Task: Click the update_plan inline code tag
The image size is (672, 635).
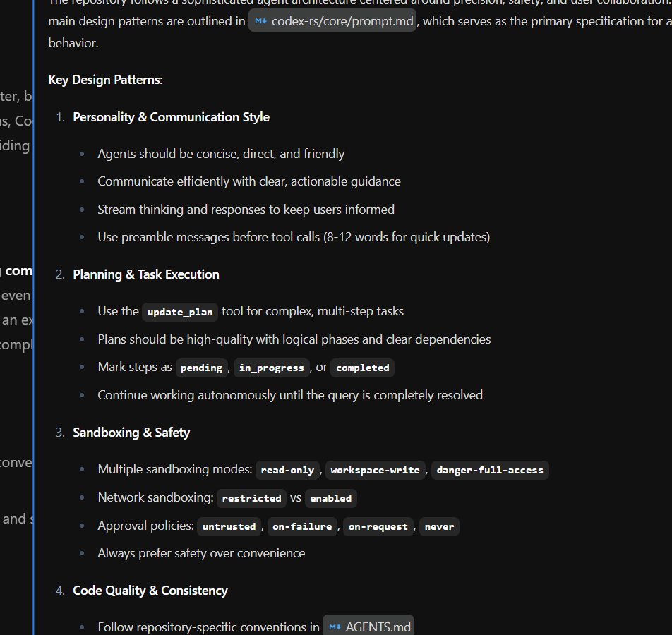Action: click(180, 312)
